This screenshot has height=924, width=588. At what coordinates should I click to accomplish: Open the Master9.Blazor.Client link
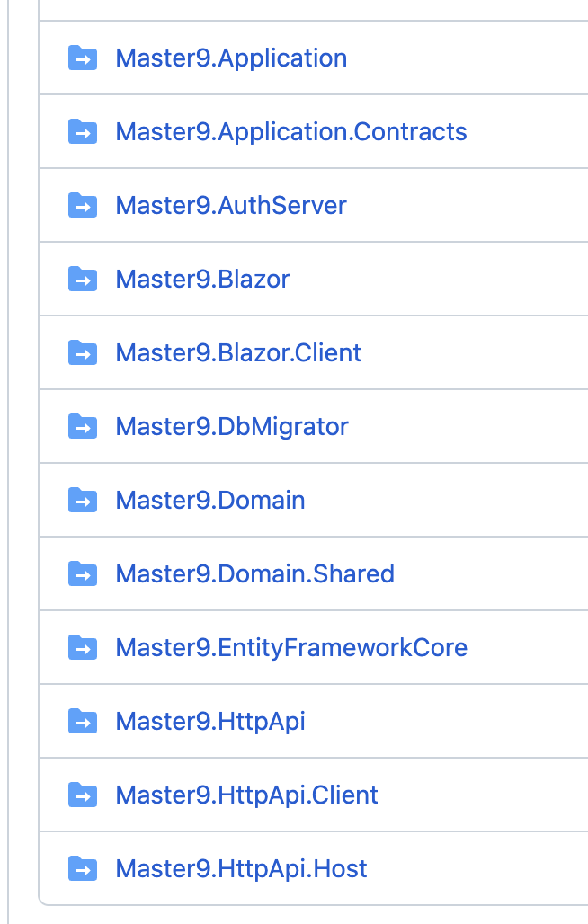[238, 353]
